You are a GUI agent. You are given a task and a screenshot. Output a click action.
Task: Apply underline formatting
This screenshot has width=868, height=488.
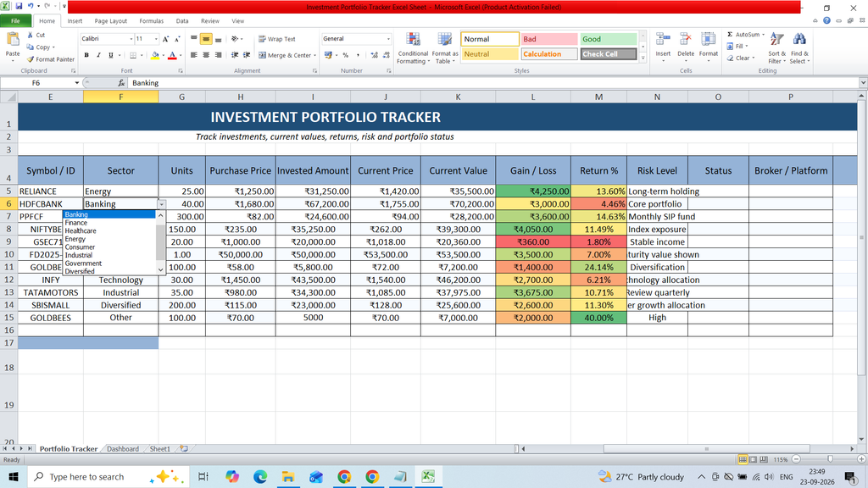(x=111, y=55)
